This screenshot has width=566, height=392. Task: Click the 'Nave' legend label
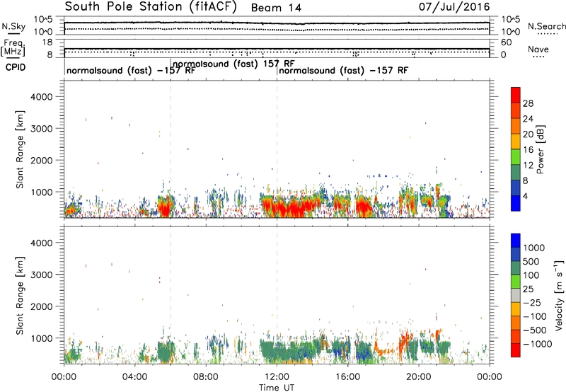click(x=538, y=49)
